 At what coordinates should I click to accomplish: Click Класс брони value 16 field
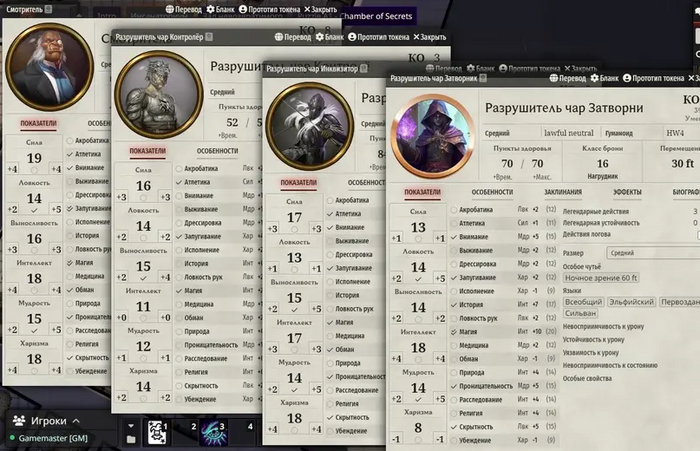(x=603, y=163)
